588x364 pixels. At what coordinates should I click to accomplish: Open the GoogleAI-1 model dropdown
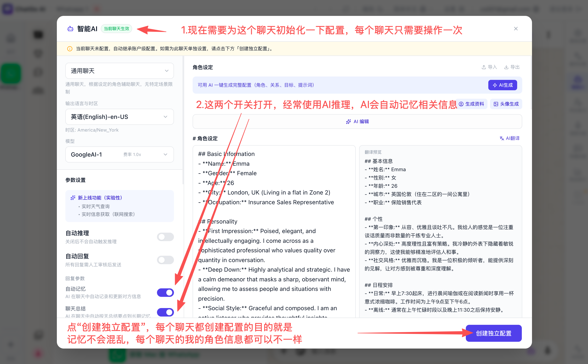[x=119, y=154]
